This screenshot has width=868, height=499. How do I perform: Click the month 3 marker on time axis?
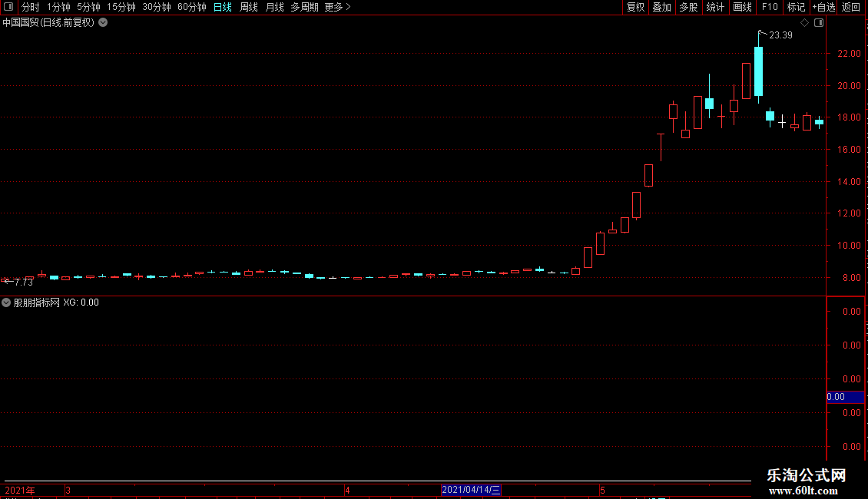coord(68,490)
